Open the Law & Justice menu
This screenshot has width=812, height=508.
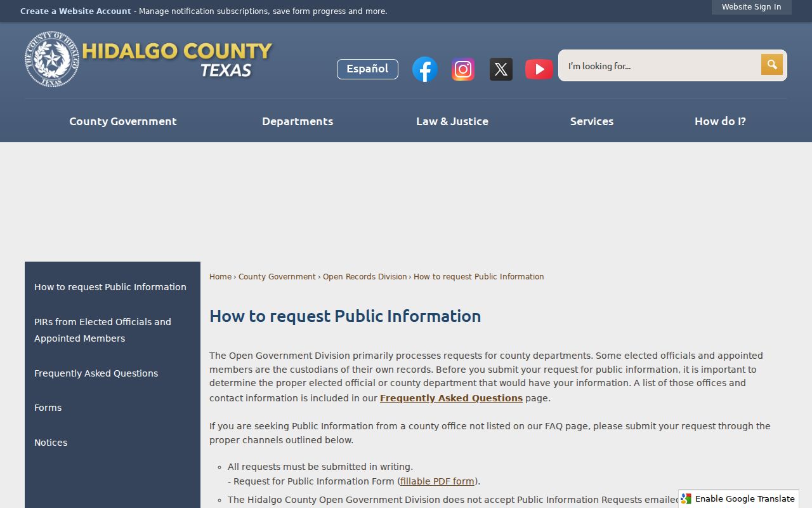(x=452, y=121)
